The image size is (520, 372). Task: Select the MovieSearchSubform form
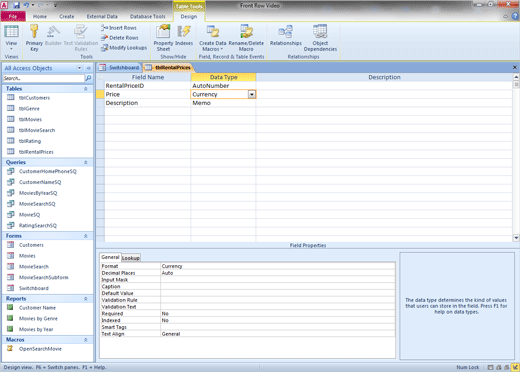point(44,277)
